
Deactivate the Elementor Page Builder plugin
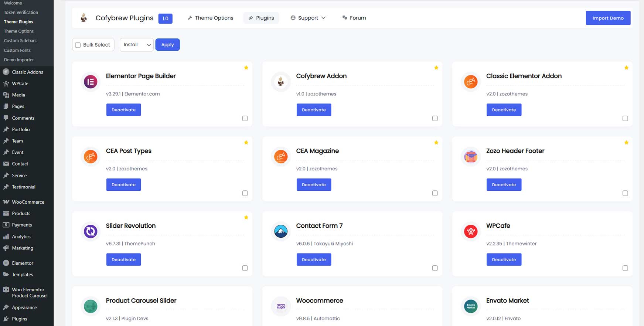pyautogui.click(x=124, y=110)
